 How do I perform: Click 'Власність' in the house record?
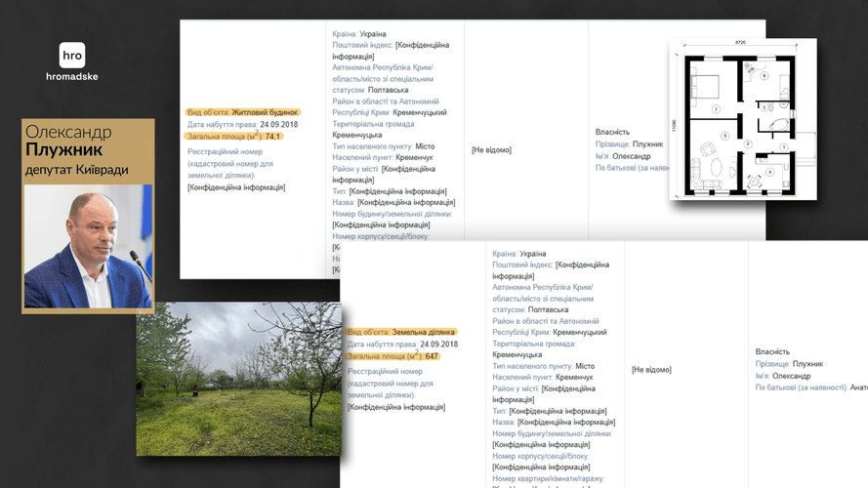pyautogui.click(x=612, y=132)
